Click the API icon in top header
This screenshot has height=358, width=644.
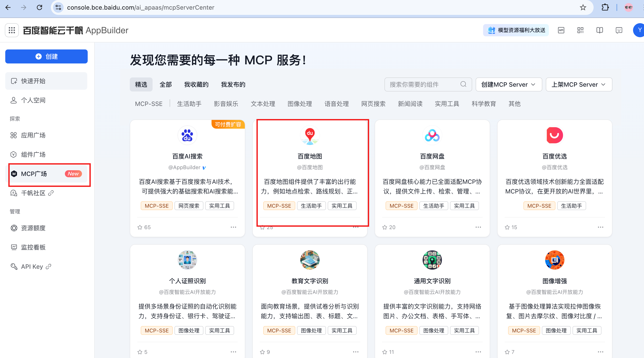point(561,30)
